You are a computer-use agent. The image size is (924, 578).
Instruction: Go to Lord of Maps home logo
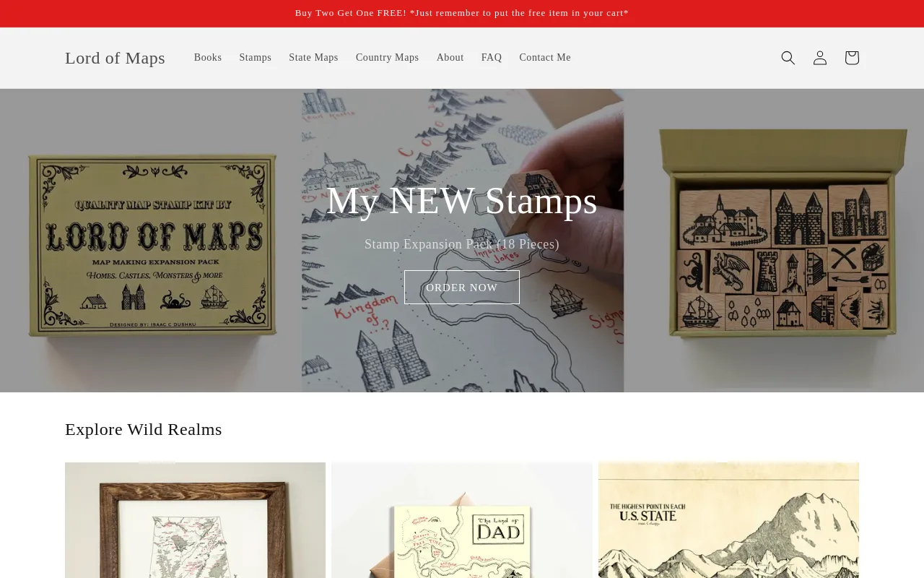tap(115, 58)
